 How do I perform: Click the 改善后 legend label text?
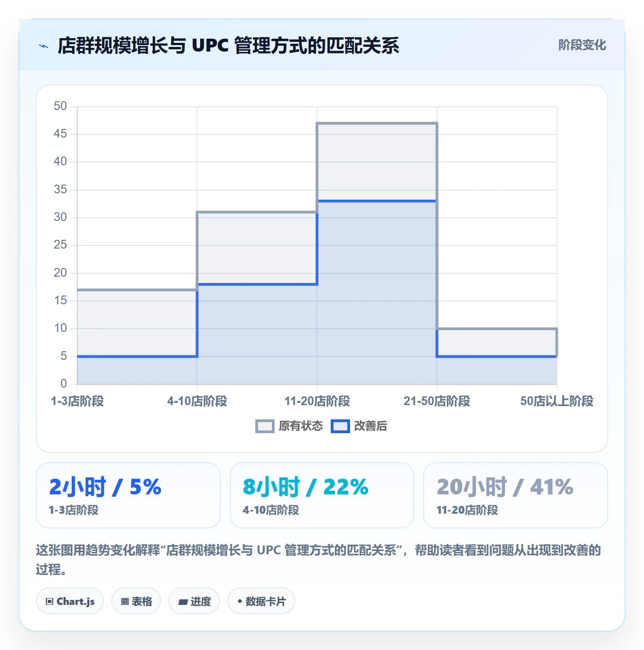(x=370, y=426)
